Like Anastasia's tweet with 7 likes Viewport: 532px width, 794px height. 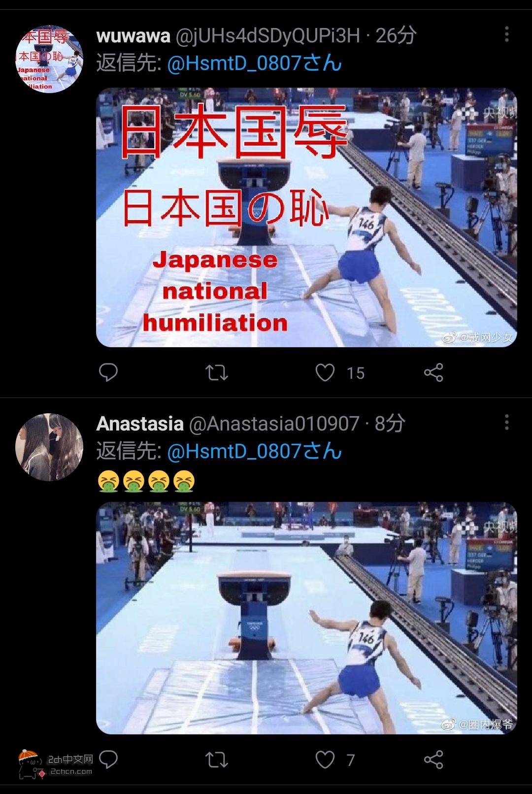coord(325,760)
